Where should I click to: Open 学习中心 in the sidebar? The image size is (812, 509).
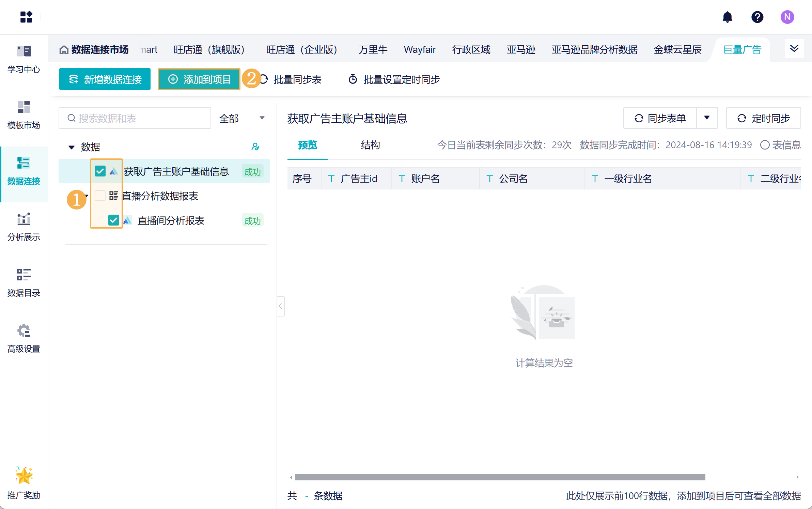click(x=24, y=59)
